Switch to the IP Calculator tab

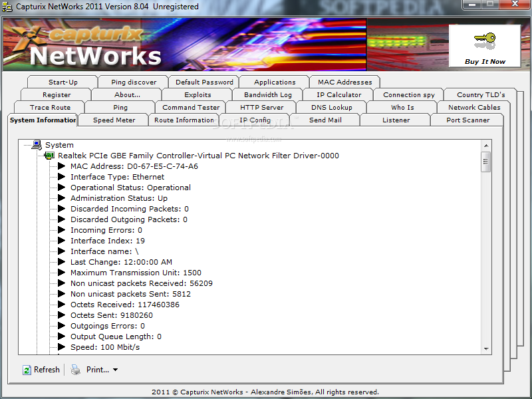click(338, 95)
